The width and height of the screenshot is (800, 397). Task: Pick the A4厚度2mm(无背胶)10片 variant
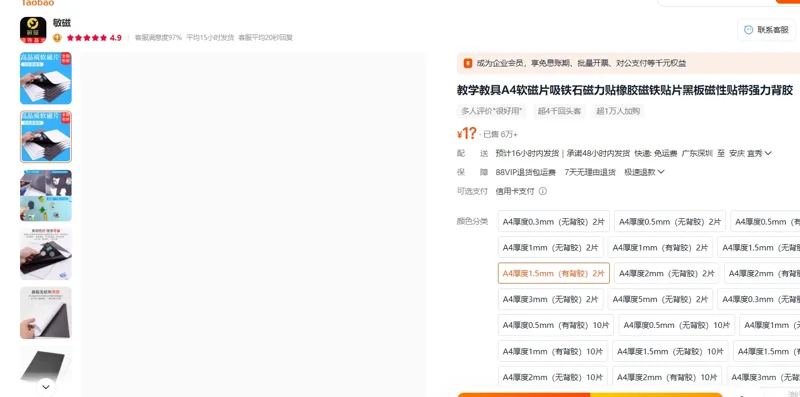pyautogui.click(x=553, y=377)
